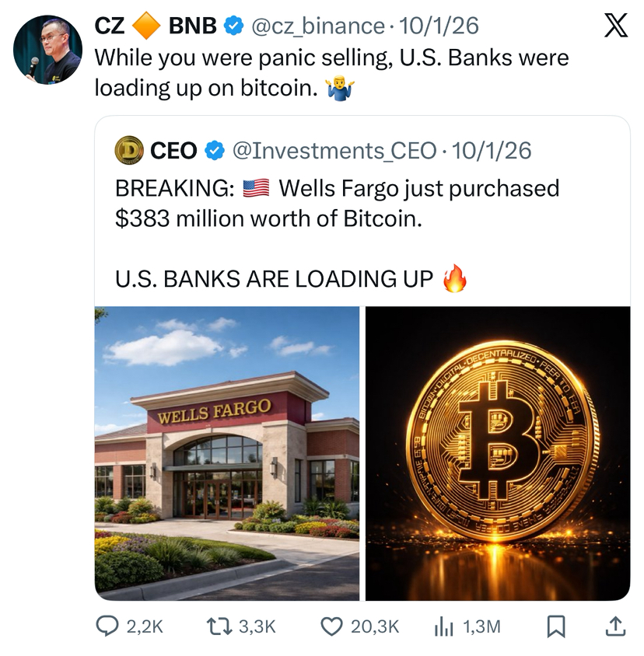The image size is (644, 656).
Task: Click the X logo icon
Action: click(x=615, y=27)
